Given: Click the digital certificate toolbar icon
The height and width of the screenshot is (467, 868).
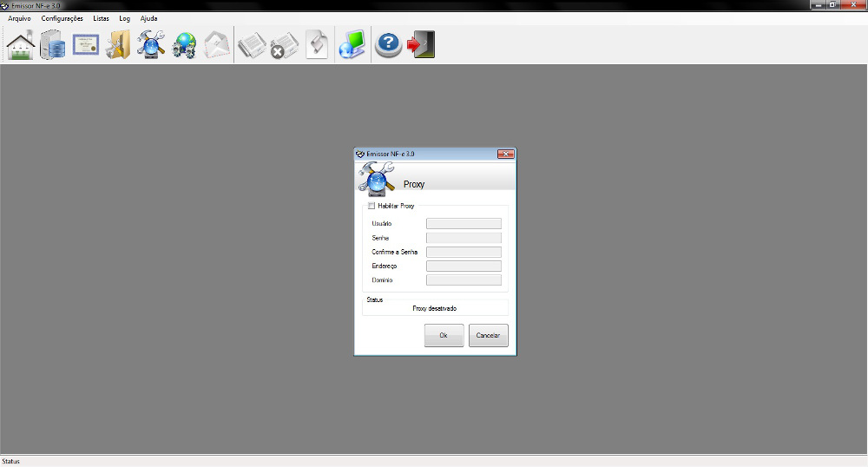Looking at the screenshot, I should [86, 44].
